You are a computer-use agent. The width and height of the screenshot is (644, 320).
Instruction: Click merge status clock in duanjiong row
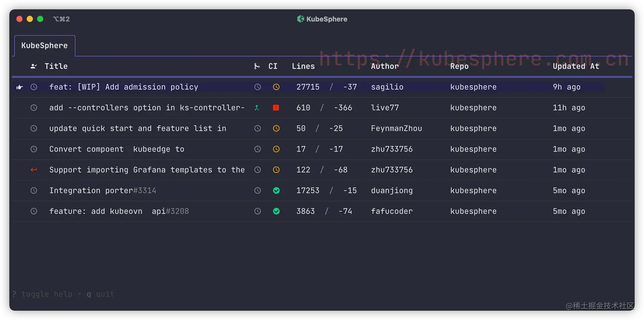point(258,191)
